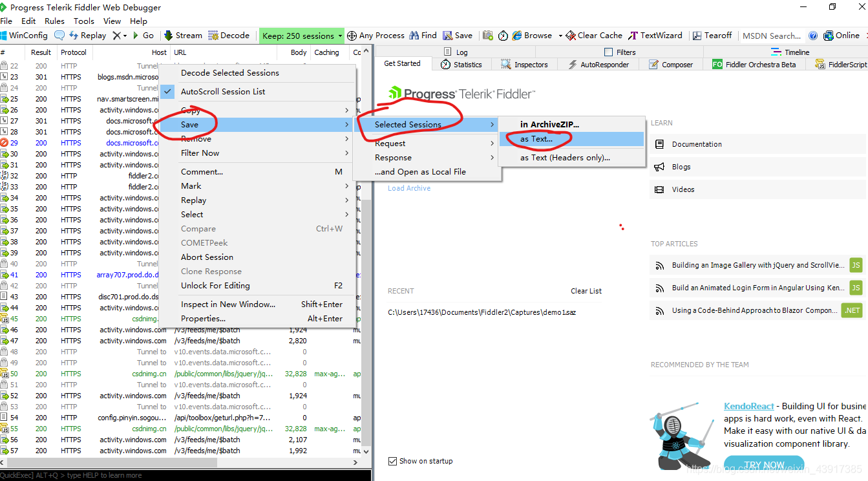Click the Tearoff toolbar button
This screenshot has height=481, width=868.
(x=712, y=36)
